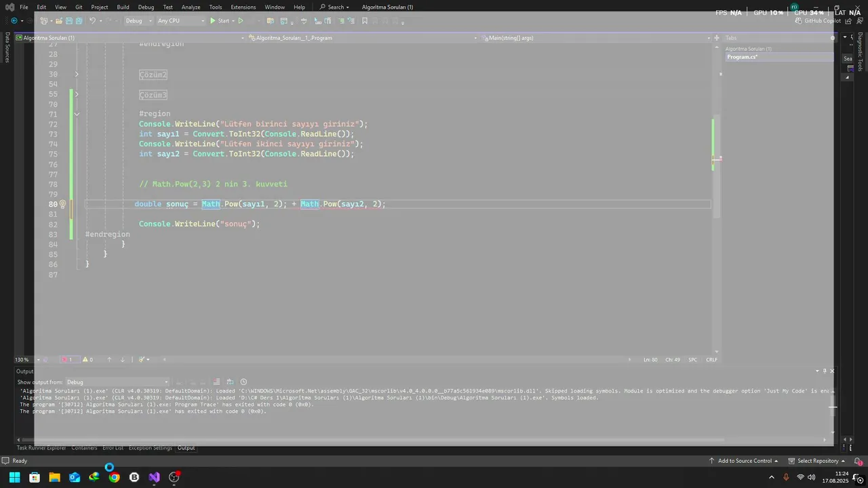Open the Any CPU platform dropdown

coord(180,21)
